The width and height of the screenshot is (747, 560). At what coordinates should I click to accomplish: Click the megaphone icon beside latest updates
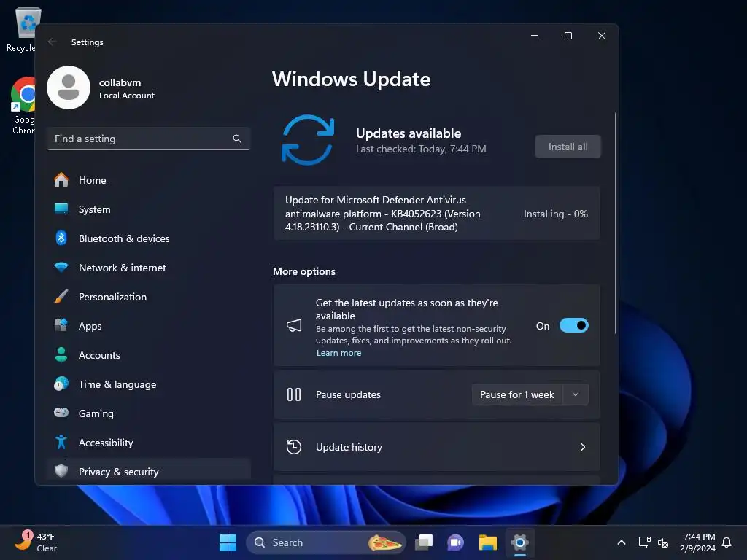[x=294, y=326]
